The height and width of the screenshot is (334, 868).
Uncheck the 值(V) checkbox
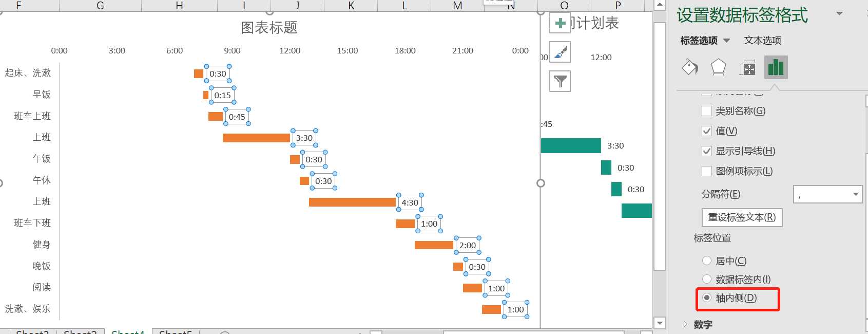[707, 131]
